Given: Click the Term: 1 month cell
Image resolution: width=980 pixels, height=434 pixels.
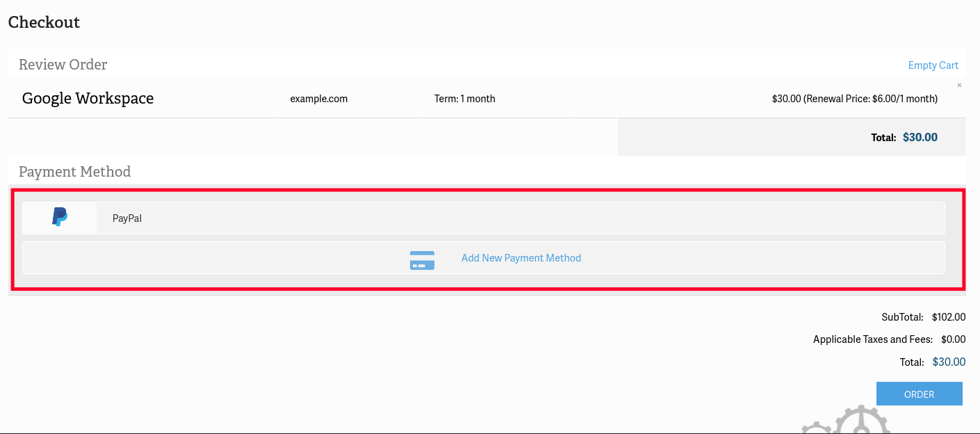Looking at the screenshot, I should 465,99.
